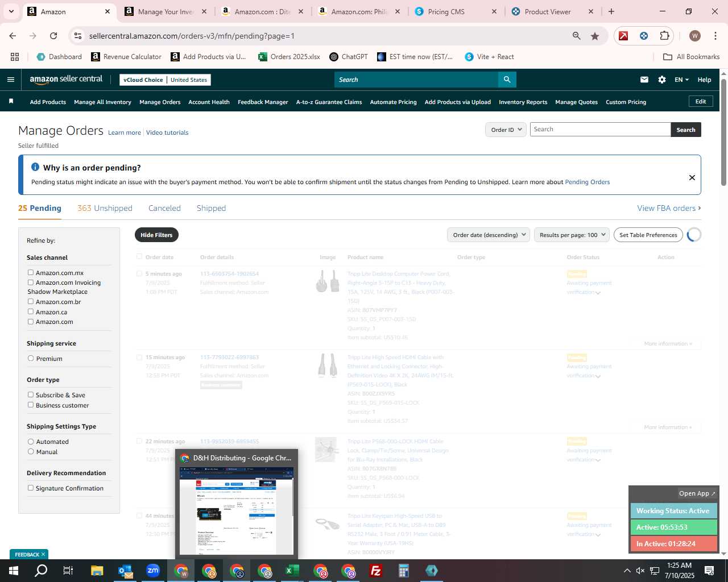Open Manage All Inventory menu item

tap(102, 102)
